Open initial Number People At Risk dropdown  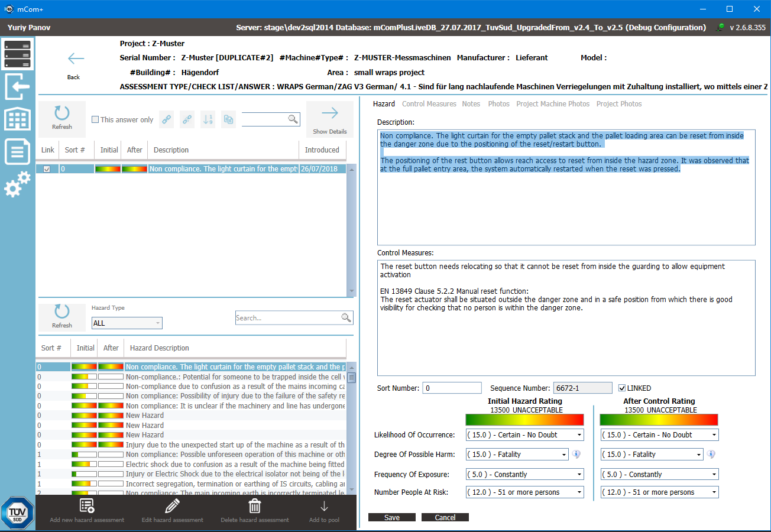click(x=524, y=492)
